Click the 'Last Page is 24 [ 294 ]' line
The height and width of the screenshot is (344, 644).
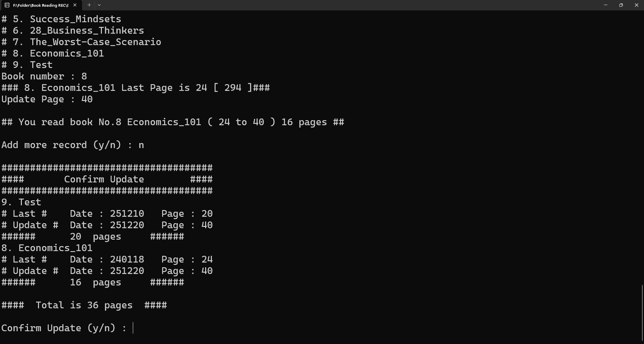click(136, 88)
